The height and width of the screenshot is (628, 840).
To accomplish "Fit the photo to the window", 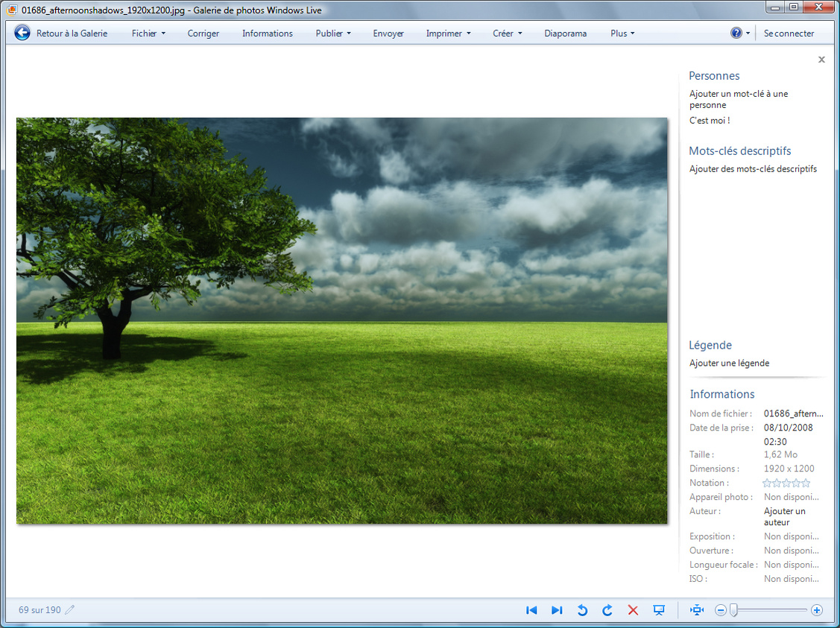I will (697, 610).
